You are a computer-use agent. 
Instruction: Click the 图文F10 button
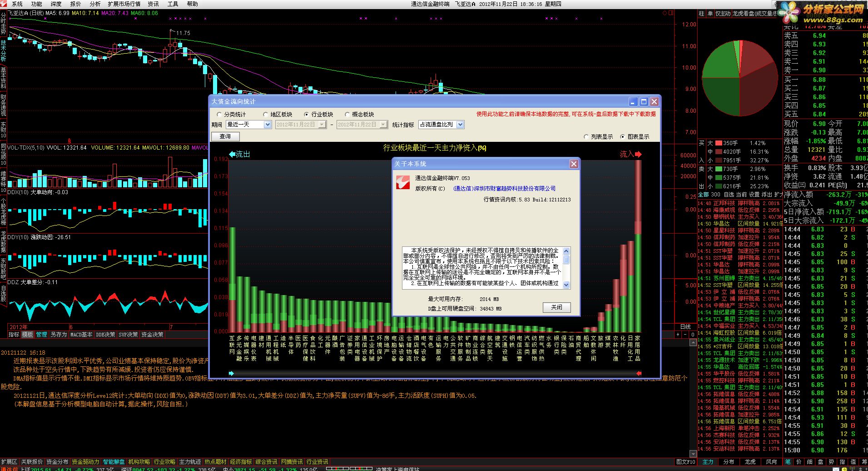685,461
